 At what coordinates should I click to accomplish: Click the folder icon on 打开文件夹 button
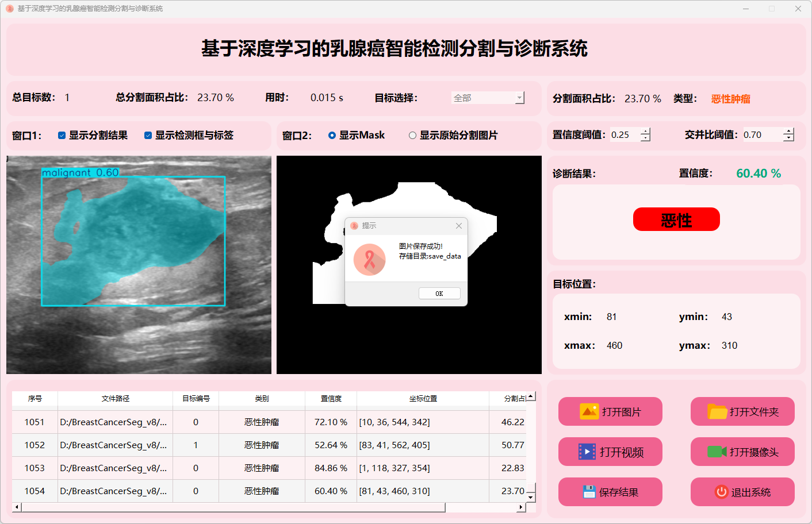tap(717, 411)
